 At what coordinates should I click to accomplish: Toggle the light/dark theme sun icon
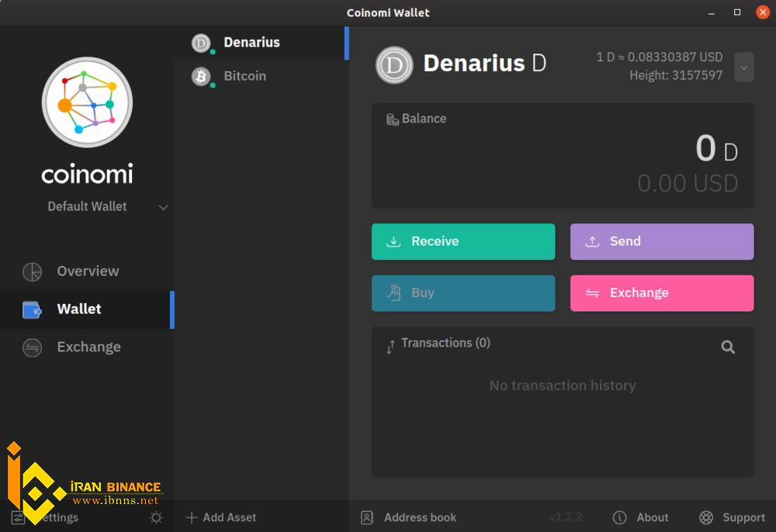click(x=156, y=518)
